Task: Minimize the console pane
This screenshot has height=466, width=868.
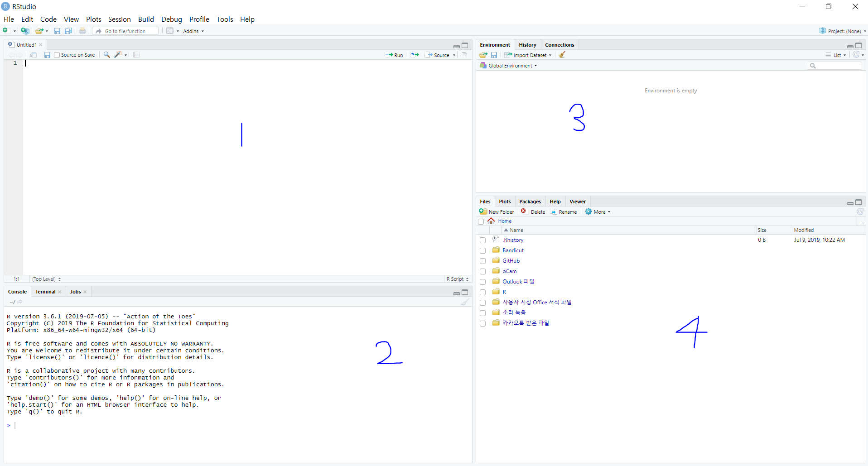Action: (x=456, y=293)
